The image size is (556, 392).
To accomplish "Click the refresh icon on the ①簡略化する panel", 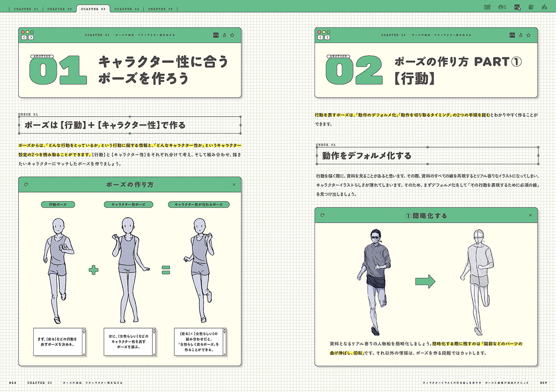I will pyautogui.click(x=322, y=215).
